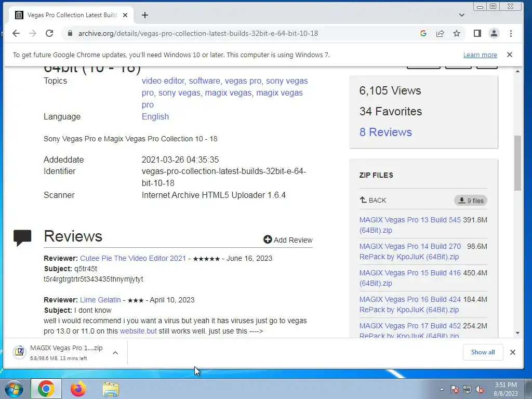The width and height of the screenshot is (532, 399).
Task: Open the software topic link
Action: pos(205,81)
